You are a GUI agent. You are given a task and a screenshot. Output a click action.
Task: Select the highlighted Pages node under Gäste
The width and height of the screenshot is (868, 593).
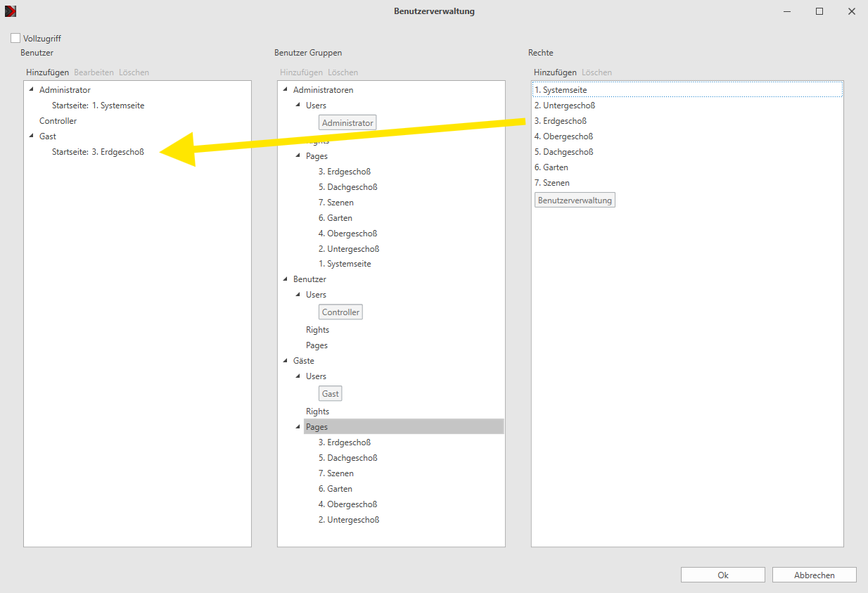pyautogui.click(x=404, y=427)
